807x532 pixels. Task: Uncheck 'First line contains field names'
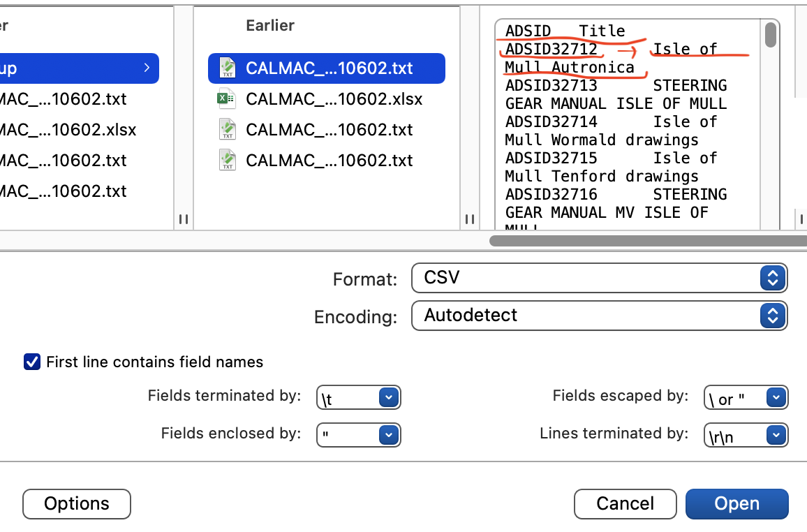[32, 362]
